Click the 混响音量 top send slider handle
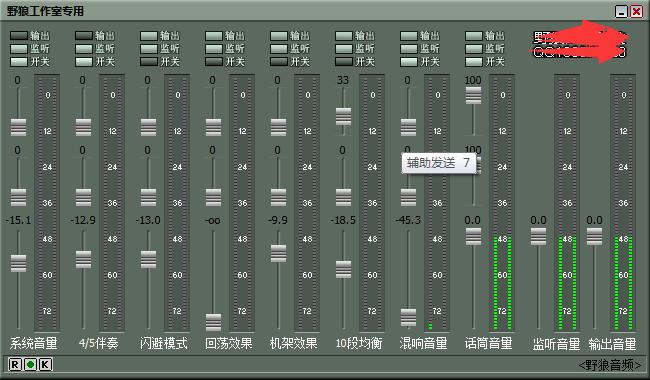650x380 pixels. pos(408,128)
